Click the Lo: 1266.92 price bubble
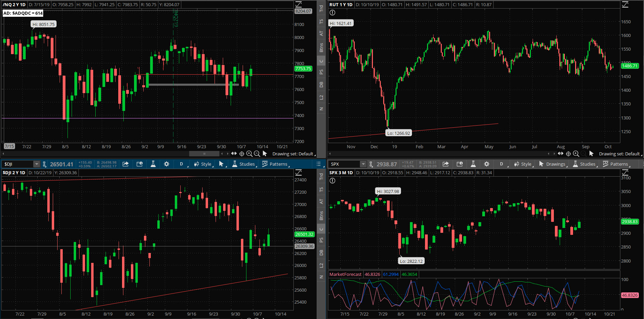This screenshot has width=644, height=319. (x=398, y=133)
